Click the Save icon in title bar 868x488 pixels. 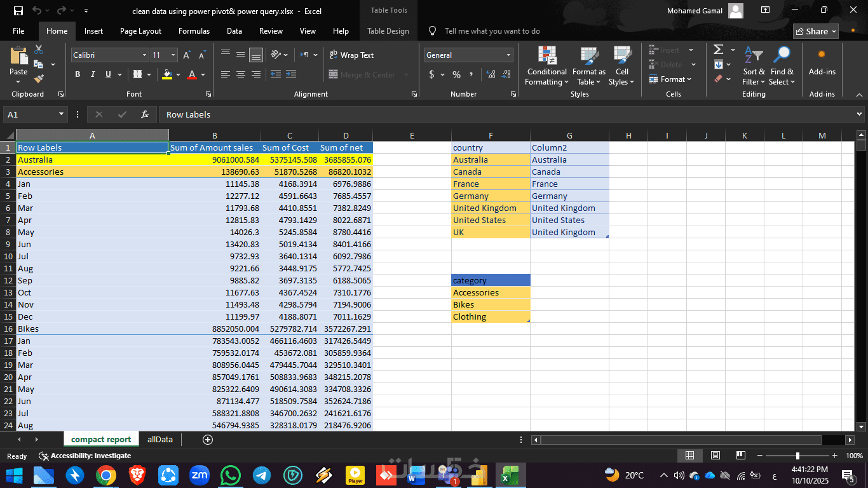(x=18, y=11)
